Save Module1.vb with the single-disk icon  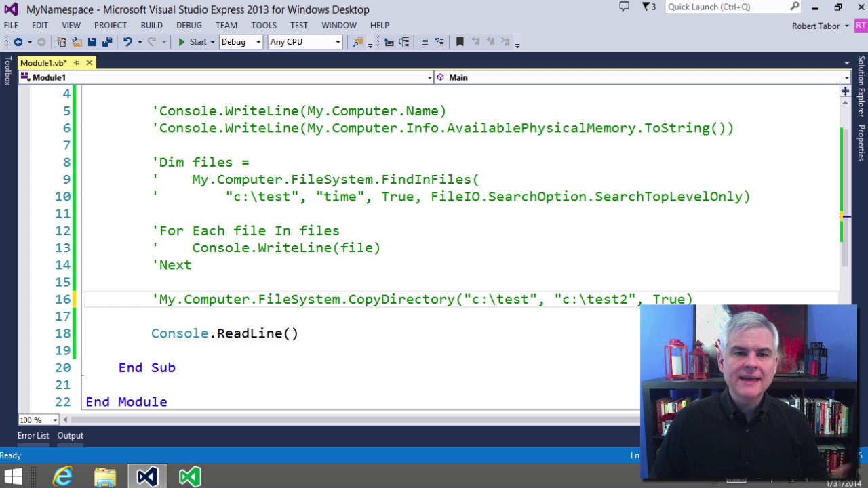(92, 42)
